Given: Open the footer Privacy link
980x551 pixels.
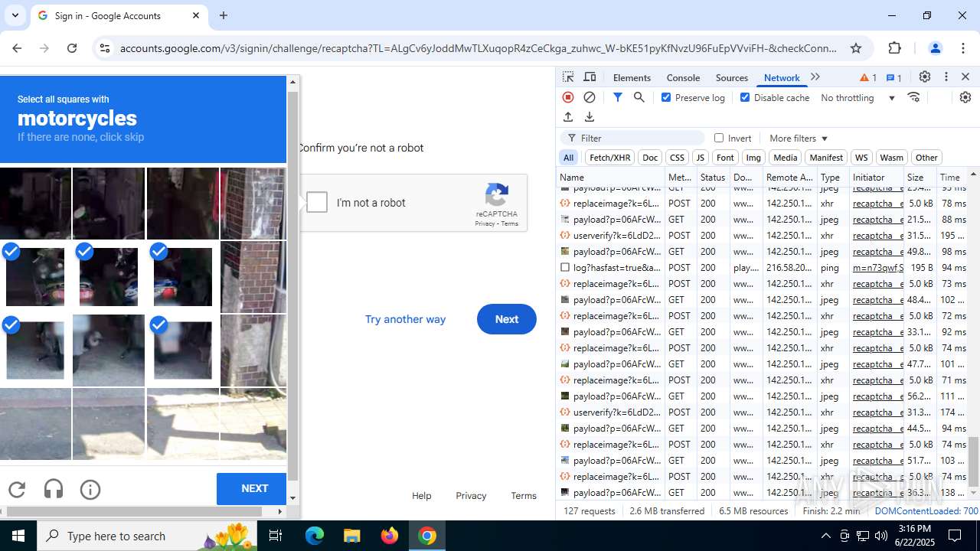Looking at the screenshot, I should click(471, 496).
